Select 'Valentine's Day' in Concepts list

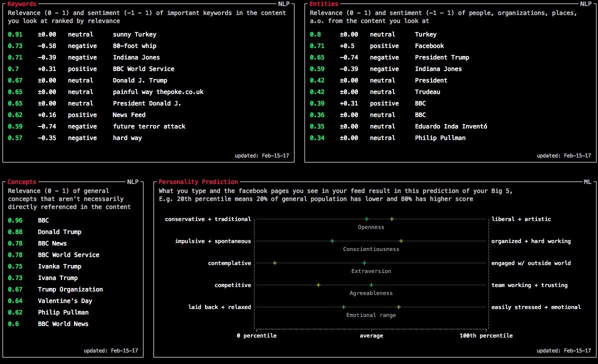(x=65, y=300)
